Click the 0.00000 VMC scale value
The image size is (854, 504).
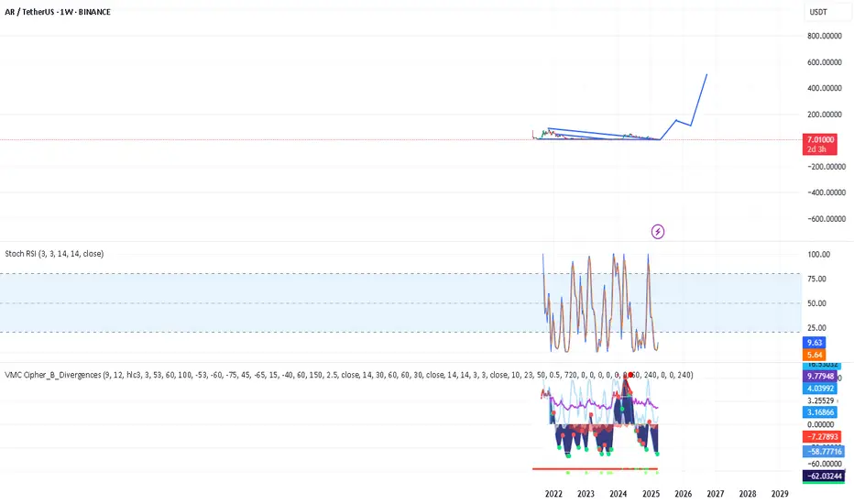coord(821,424)
